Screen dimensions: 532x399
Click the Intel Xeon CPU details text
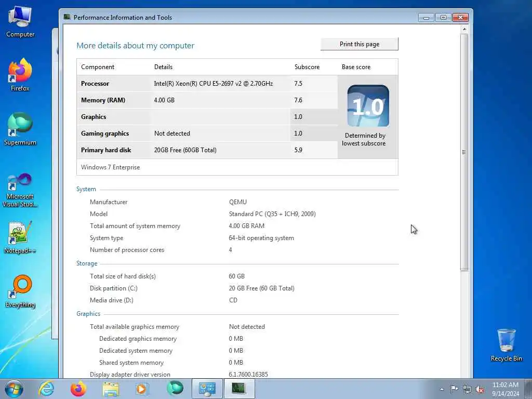pyautogui.click(x=214, y=84)
